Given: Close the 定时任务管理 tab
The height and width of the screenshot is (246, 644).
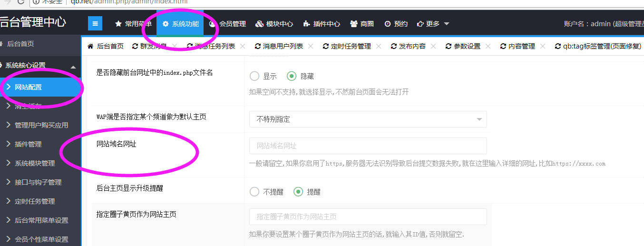Looking at the screenshot, I should (379, 46).
